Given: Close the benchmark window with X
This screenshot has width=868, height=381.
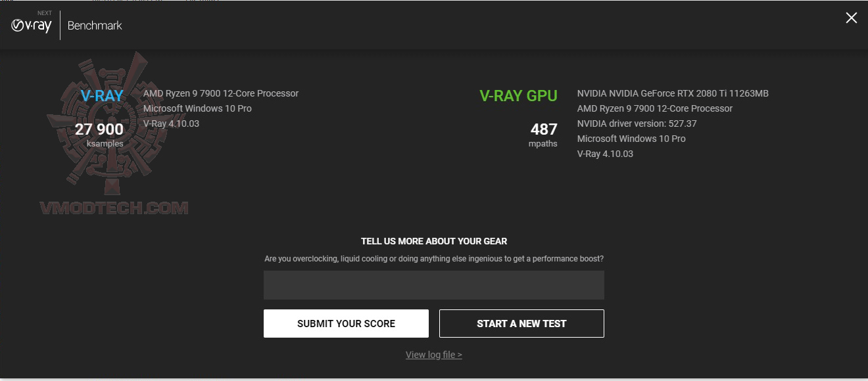Looking at the screenshot, I should [851, 18].
